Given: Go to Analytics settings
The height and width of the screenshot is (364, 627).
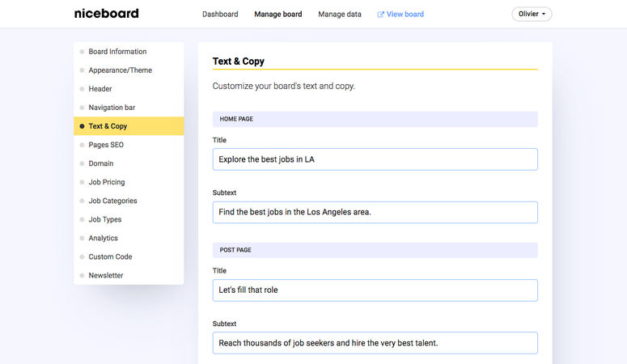Looking at the screenshot, I should 129,238.
